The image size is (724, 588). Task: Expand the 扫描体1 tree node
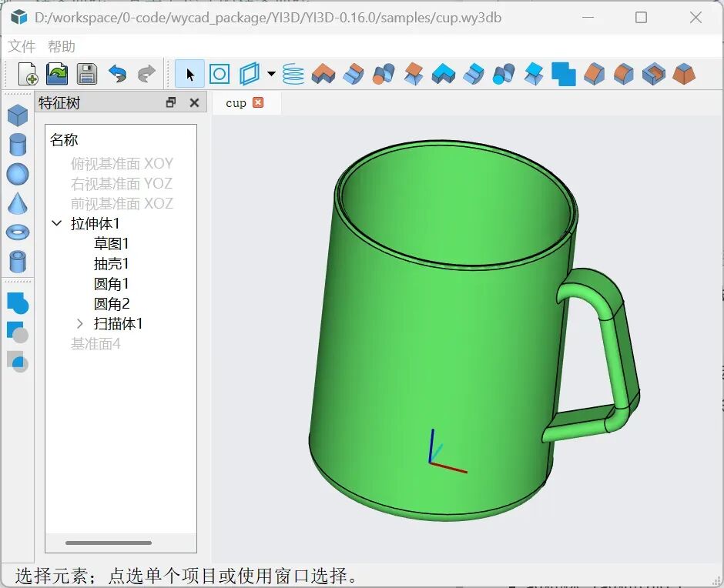pos(80,323)
